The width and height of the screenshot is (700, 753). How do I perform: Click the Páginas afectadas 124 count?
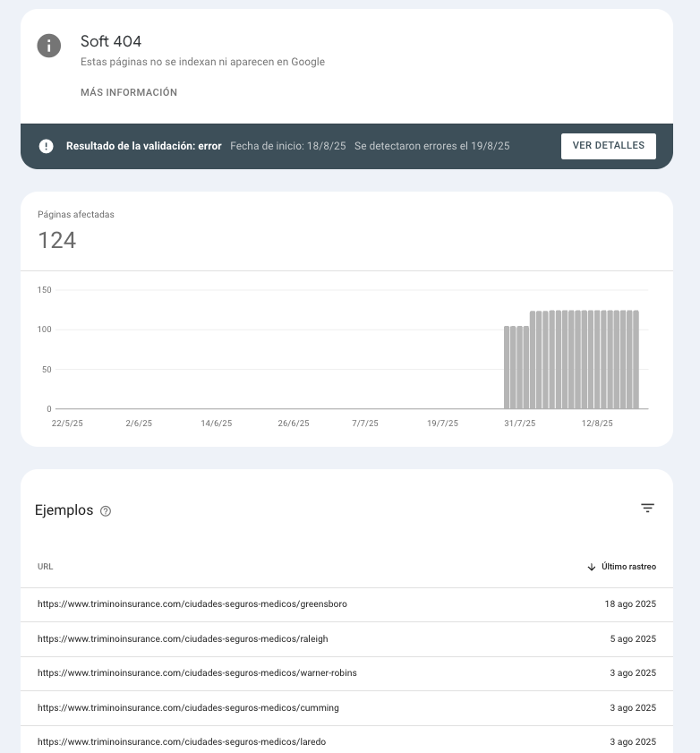click(x=57, y=240)
